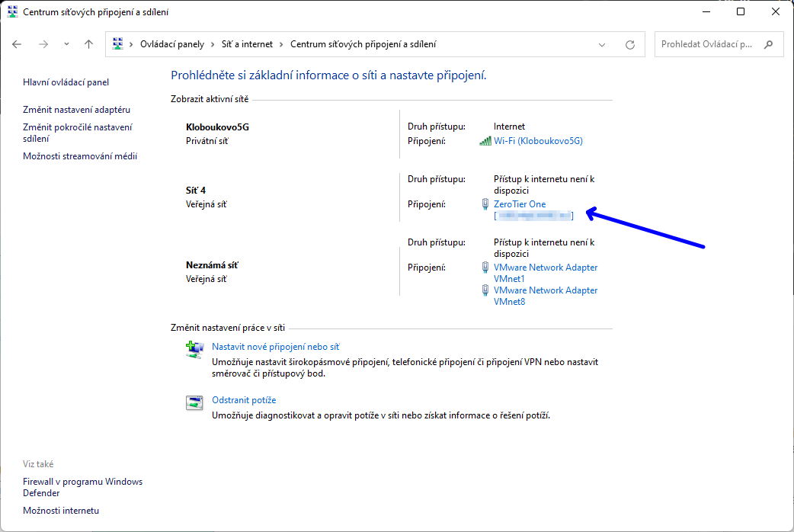Click the troubleshoot problems icon
Viewport: 794px width, 532px height.
coord(194,402)
